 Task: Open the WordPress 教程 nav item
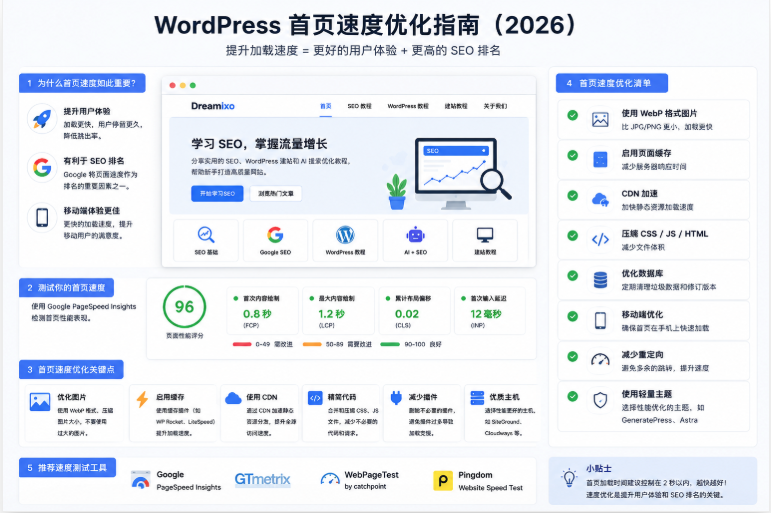pos(408,106)
